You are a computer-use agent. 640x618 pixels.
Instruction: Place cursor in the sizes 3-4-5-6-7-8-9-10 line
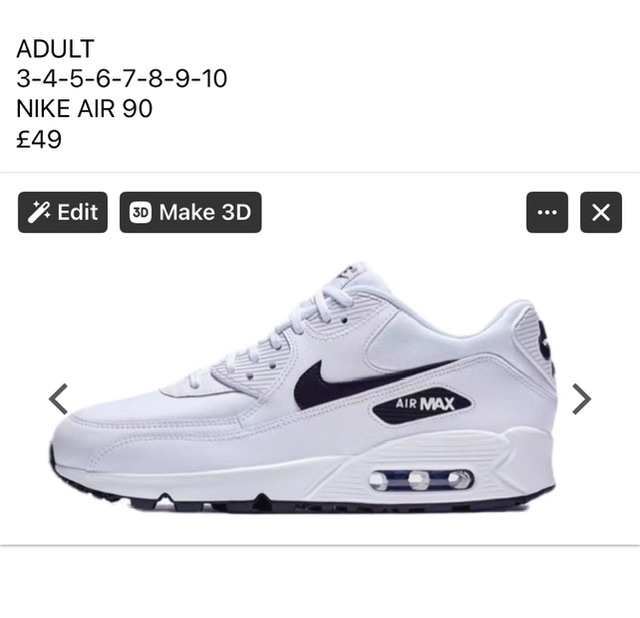[x=122, y=78]
